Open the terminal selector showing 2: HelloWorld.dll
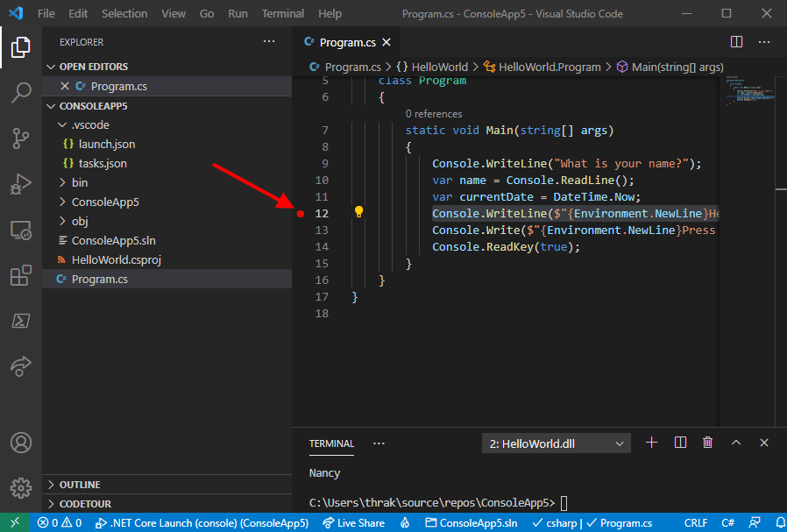This screenshot has width=787, height=532. 556,443
